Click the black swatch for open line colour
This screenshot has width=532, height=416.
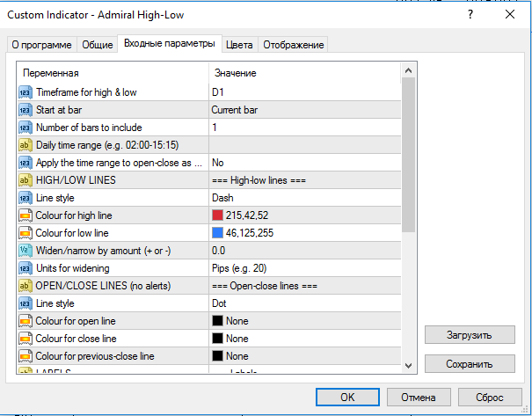(x=217, y=321)
